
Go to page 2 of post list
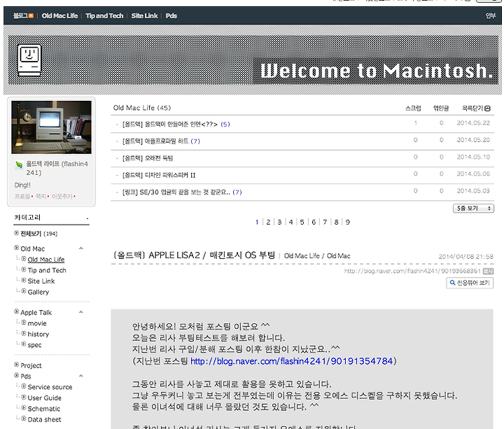268,222
